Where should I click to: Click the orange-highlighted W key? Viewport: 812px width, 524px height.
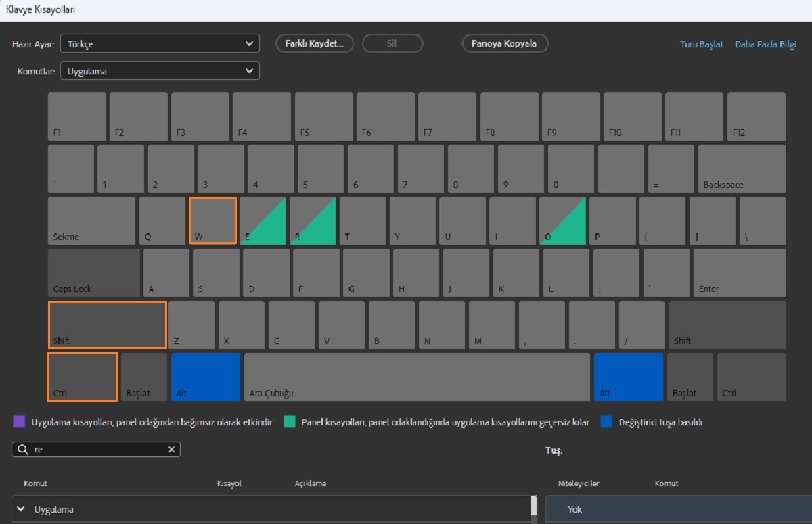[212, 220]
